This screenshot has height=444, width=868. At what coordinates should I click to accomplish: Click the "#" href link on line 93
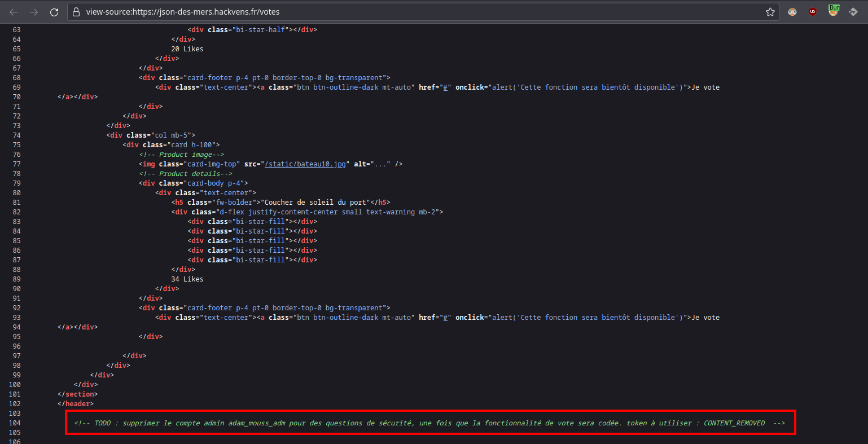[446, 318]
